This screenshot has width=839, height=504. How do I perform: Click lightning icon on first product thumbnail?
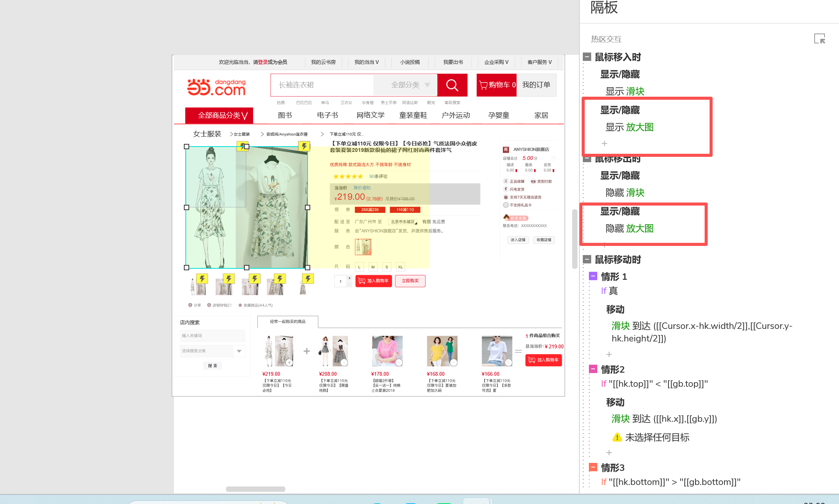tap(202, 279)
